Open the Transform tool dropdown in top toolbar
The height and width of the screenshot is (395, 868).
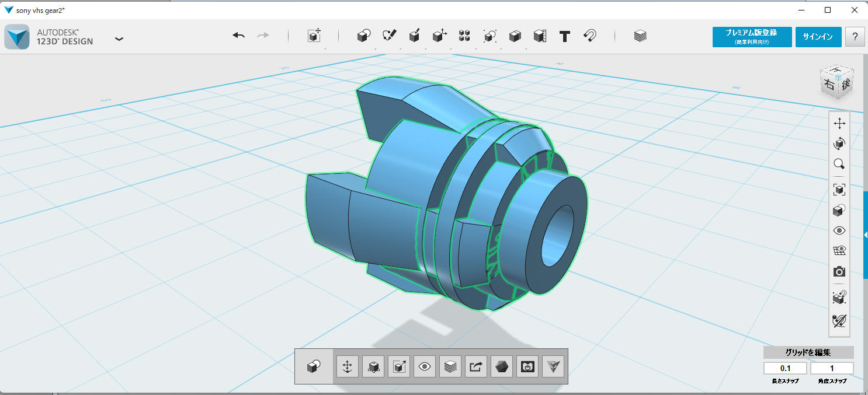314,36
